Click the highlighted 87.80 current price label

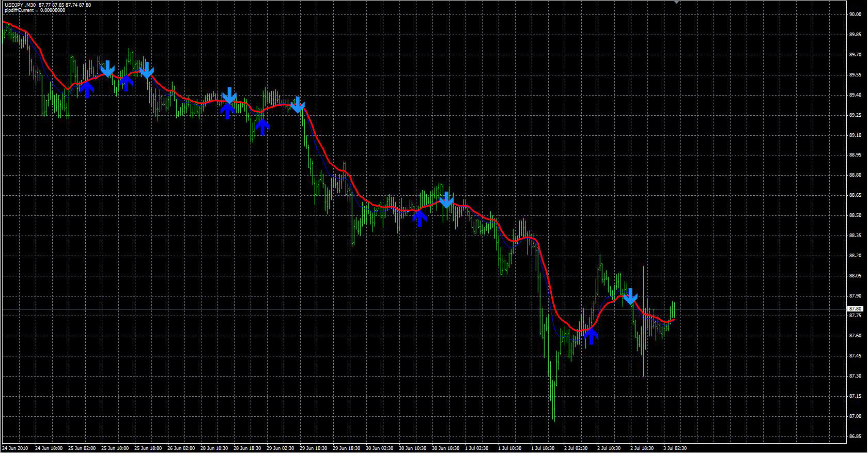856,309
